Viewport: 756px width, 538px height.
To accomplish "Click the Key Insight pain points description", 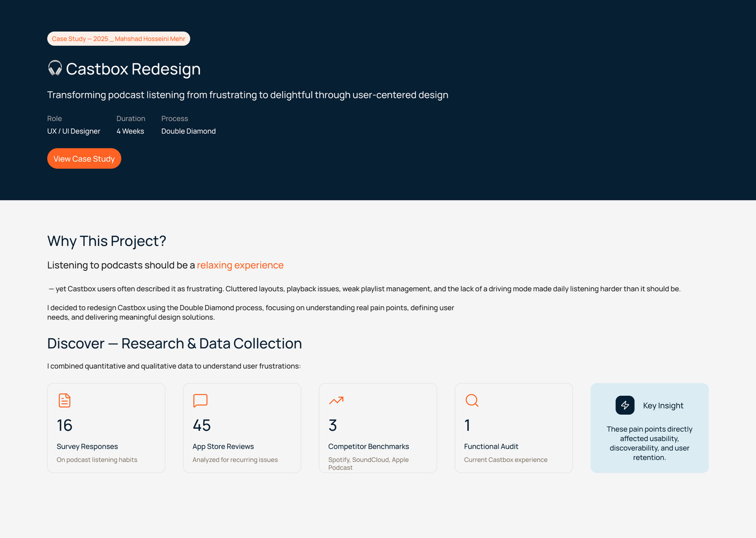I will pyautogui.click(x=650, y=443).
